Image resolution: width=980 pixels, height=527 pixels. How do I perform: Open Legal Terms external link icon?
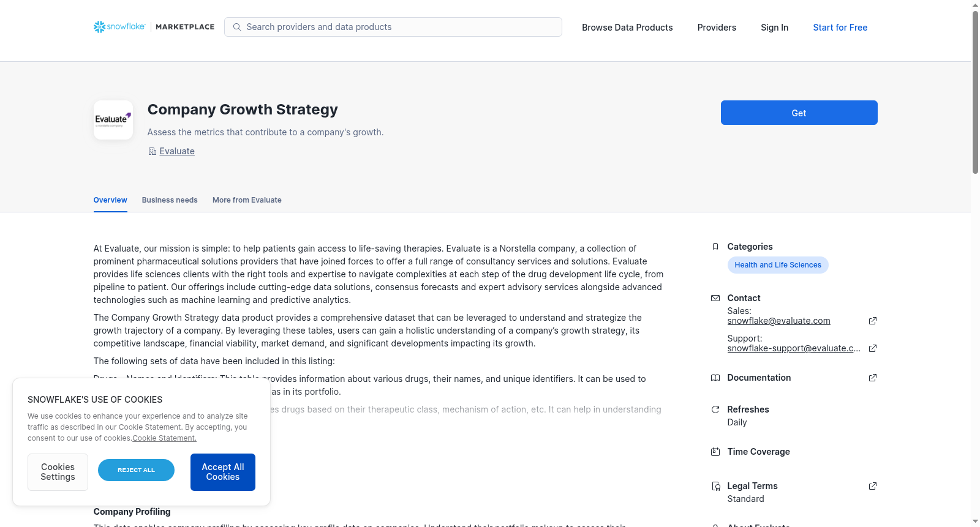[x=873, y=486]
